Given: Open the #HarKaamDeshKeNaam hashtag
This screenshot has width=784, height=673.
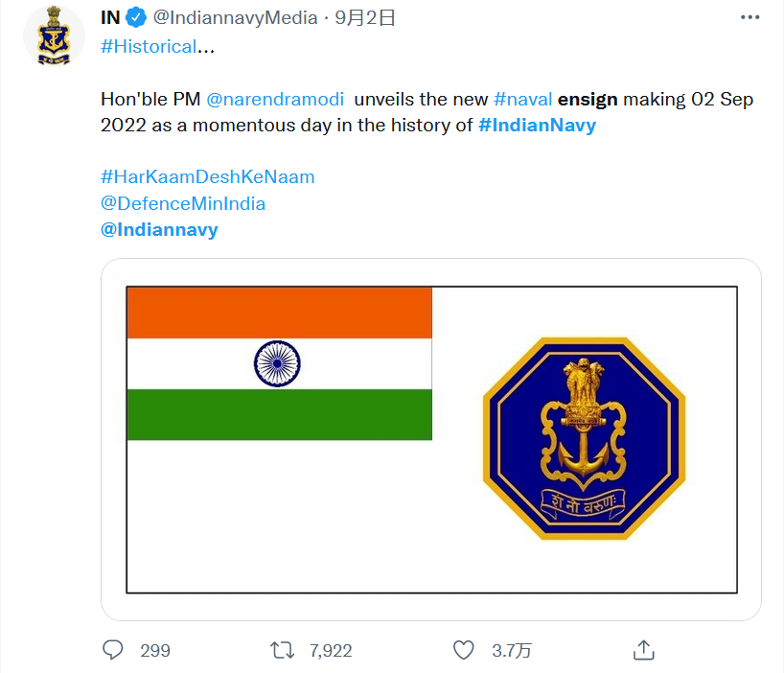Looking at the screenshot, I should (x=207, y=177).
